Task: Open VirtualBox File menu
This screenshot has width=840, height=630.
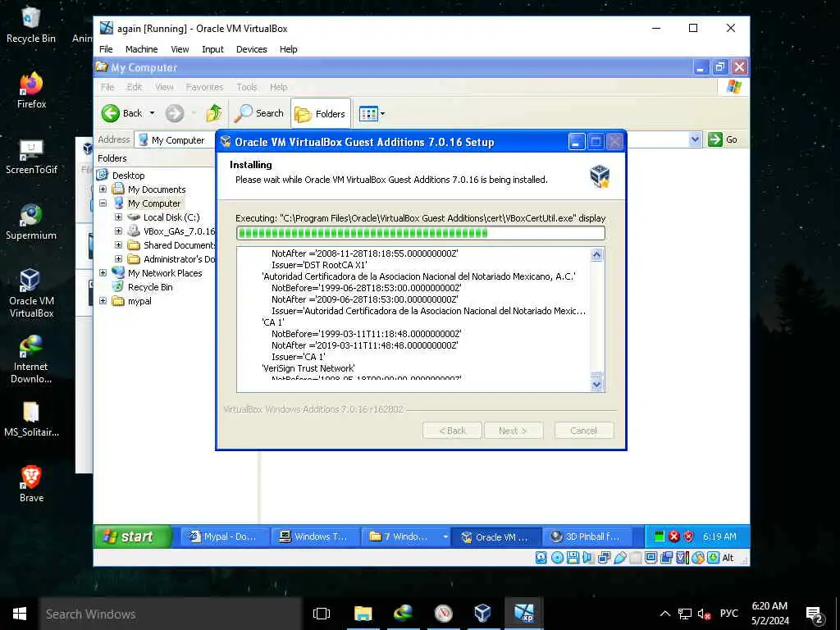Action: click(106, 49)
